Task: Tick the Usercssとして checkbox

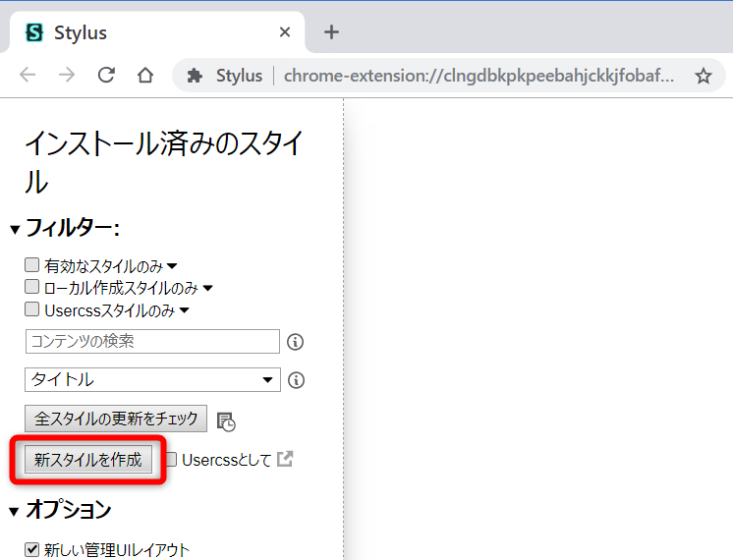Action: [x=171, y=459]
